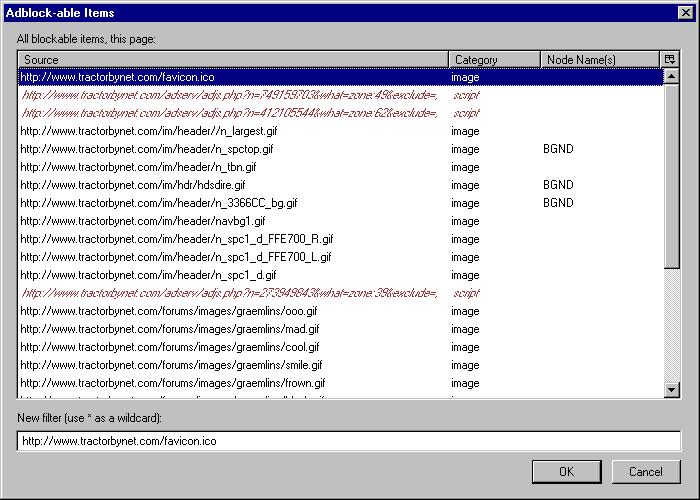Select the n_spc1_d_FFE700_R.gif row
The width and height of the screenshot is (700, 500).
pos(341,239)
